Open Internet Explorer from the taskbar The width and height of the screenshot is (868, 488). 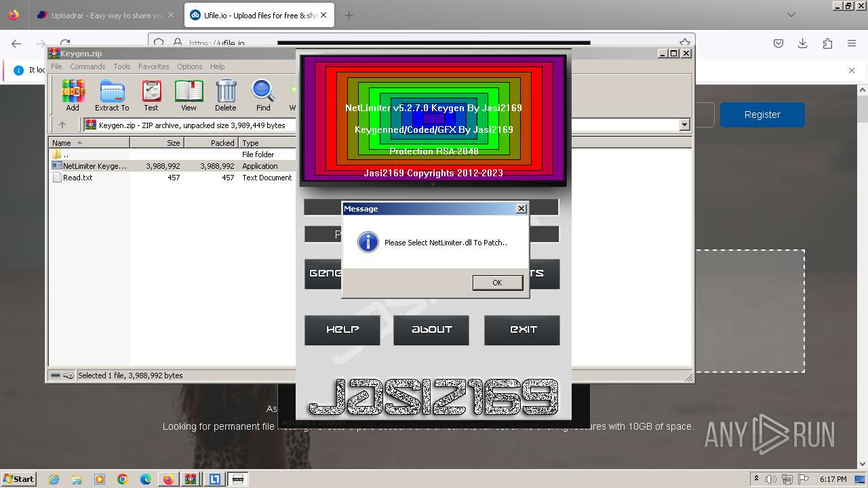click(54, 479)
